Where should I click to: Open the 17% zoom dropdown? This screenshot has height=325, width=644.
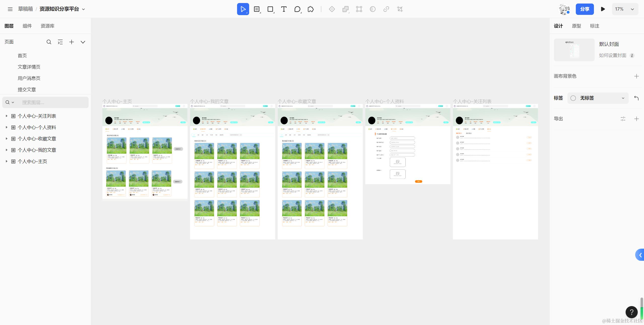[625, 9]
